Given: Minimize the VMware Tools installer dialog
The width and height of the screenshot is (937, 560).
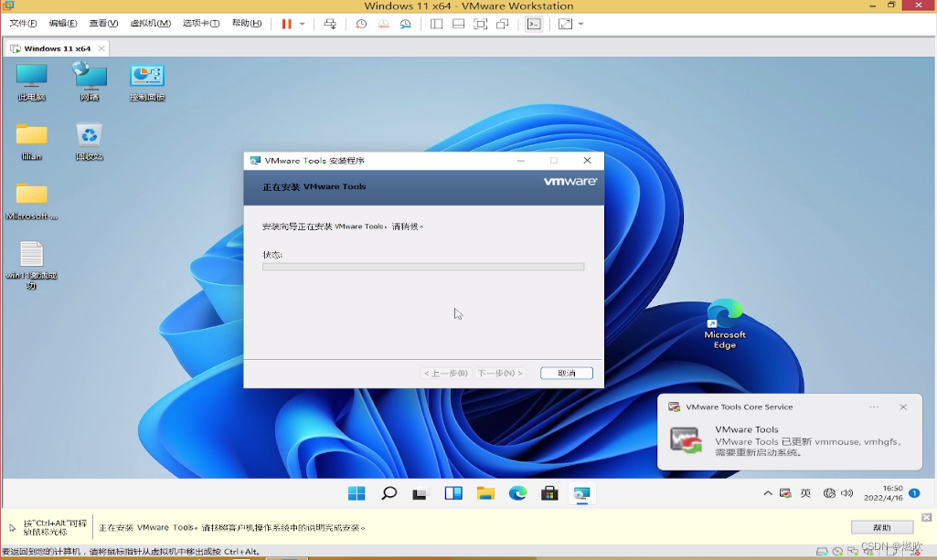Looking at the screenshot, I should pyautogui.click(x=521, y=161).
